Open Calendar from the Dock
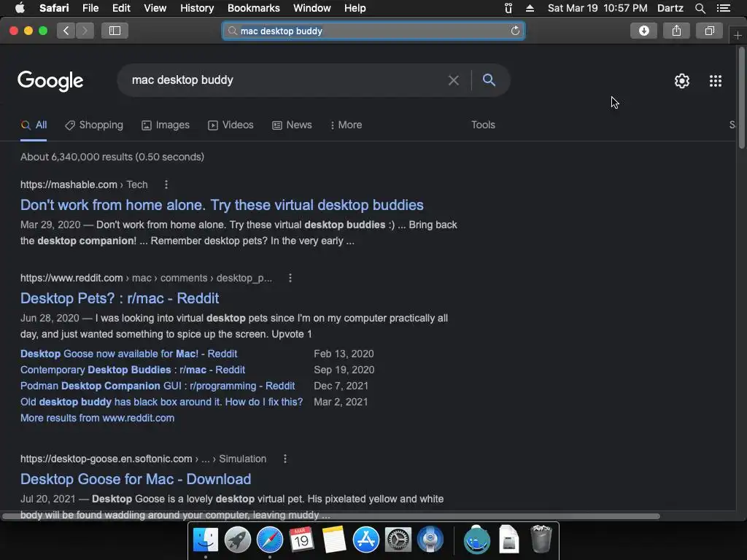 pyautogui.click(x=301, y=540)
